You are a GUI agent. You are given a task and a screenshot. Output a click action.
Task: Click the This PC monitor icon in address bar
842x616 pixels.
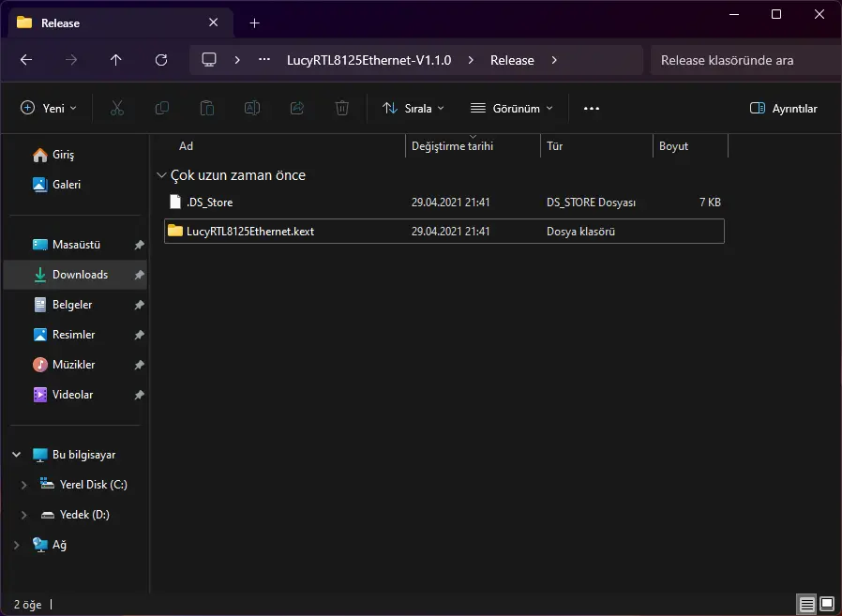pyautogui.click(x=209, y=60)
